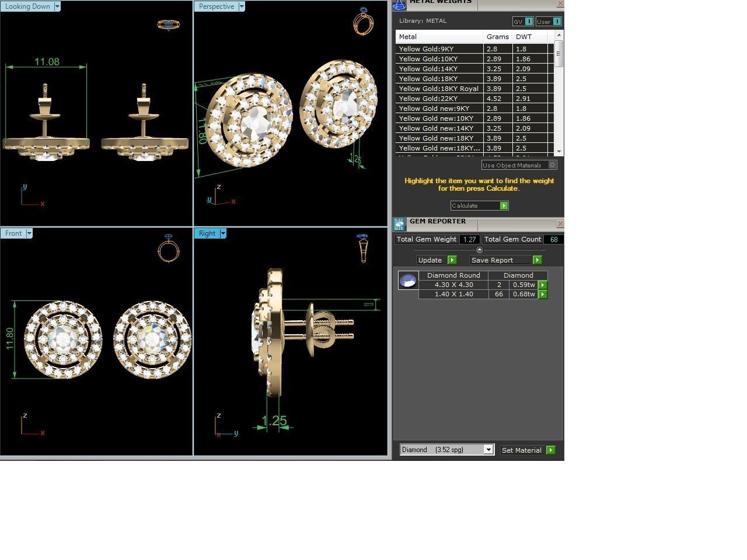The image size is (747, 560).
Task: Click the 11.08 dimension in Looking Down view
Action: [x=47, y=62]
